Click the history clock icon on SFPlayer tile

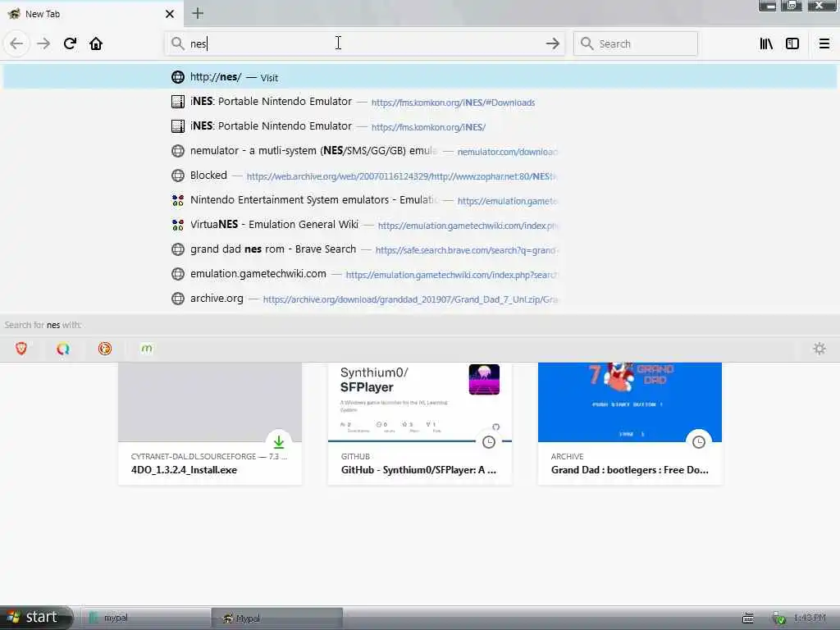pyautogui.click(x=489, y=442)
